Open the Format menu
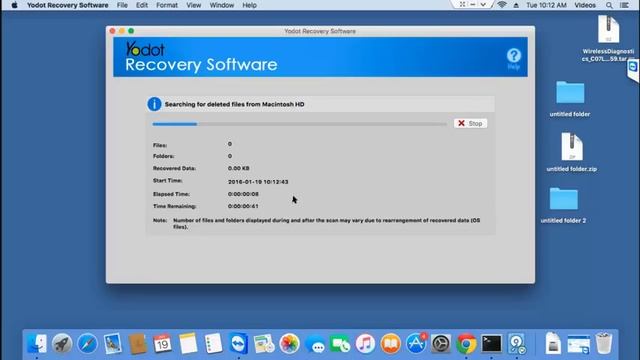The height and width of the screenshot is (360, 640). (167, 5)
